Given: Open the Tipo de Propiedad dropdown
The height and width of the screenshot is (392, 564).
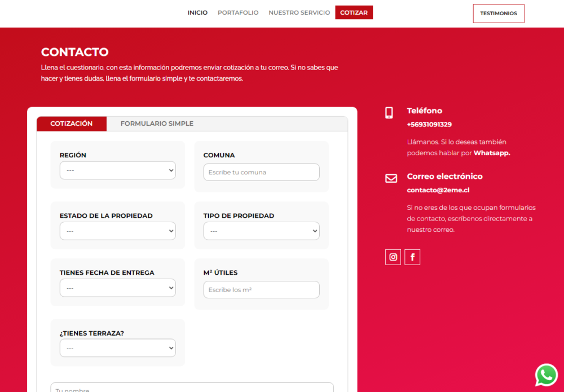Looking at the screenshot, I should tap(261, 231).
